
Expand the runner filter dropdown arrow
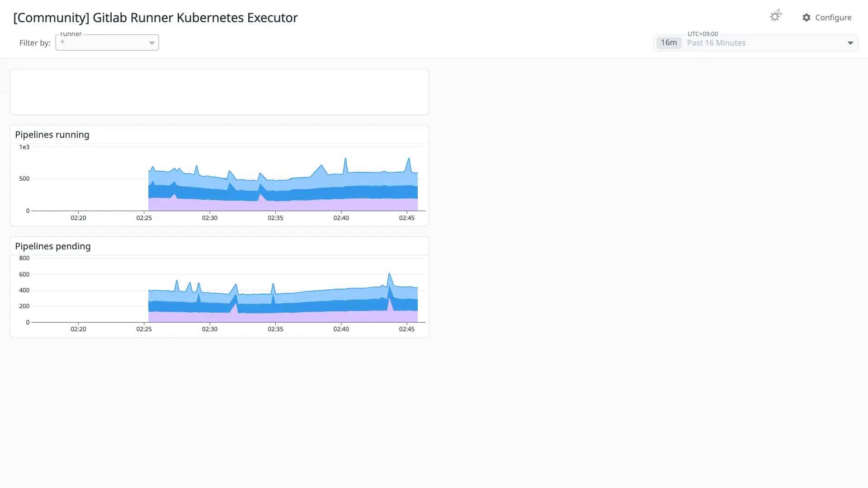point(152,43)
